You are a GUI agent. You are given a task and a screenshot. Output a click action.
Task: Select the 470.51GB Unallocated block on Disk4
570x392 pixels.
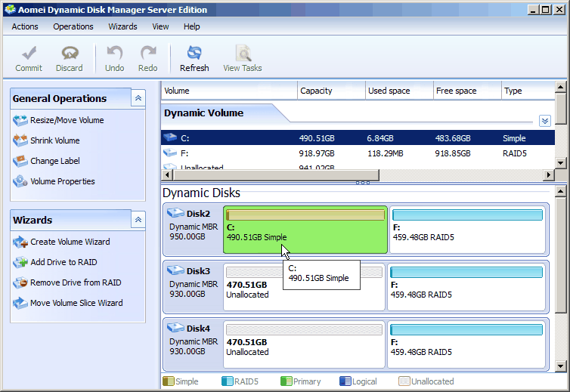click(x=304, y=344)
